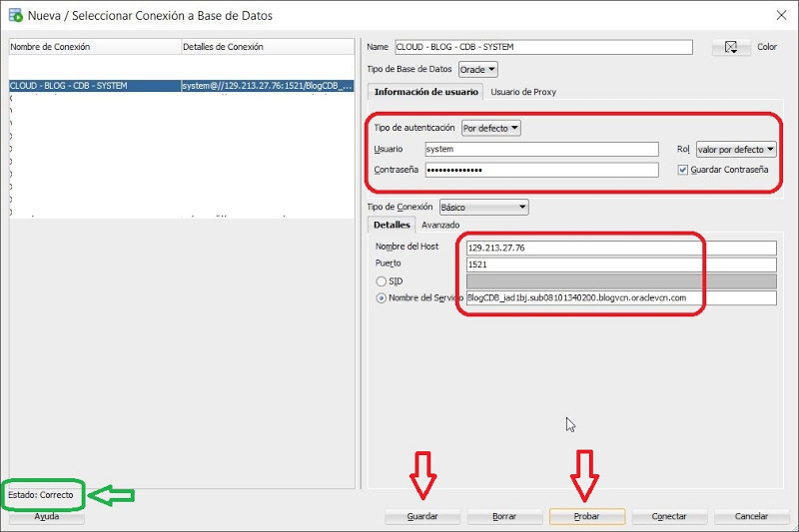Open the Color picker swatch button

click(731, 47)
